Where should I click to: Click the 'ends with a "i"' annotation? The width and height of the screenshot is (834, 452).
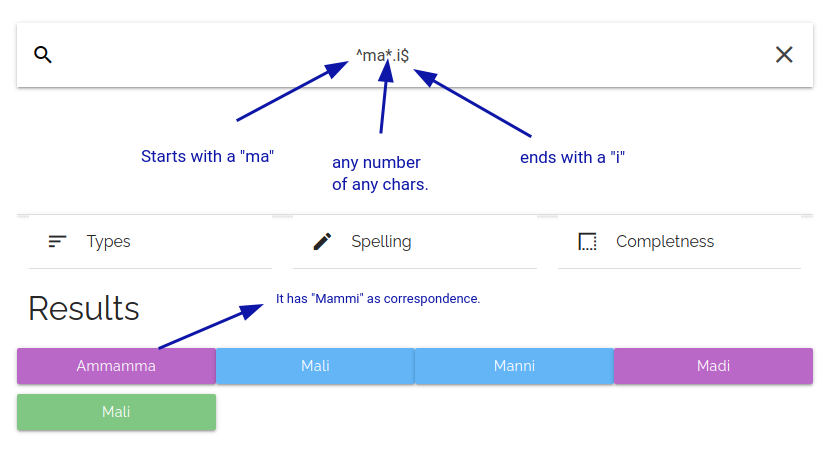[572, 157]
